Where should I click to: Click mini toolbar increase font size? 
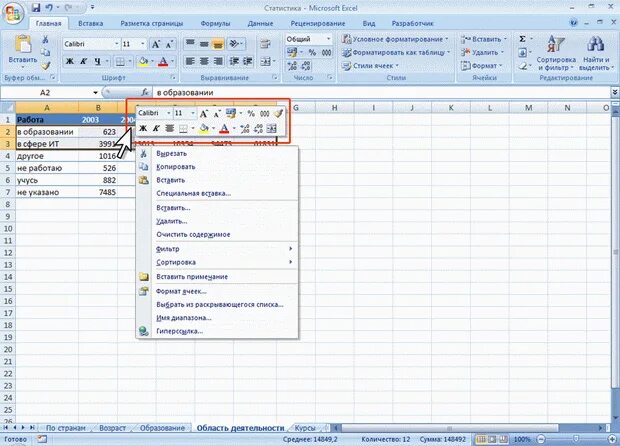tap(203, 114)
